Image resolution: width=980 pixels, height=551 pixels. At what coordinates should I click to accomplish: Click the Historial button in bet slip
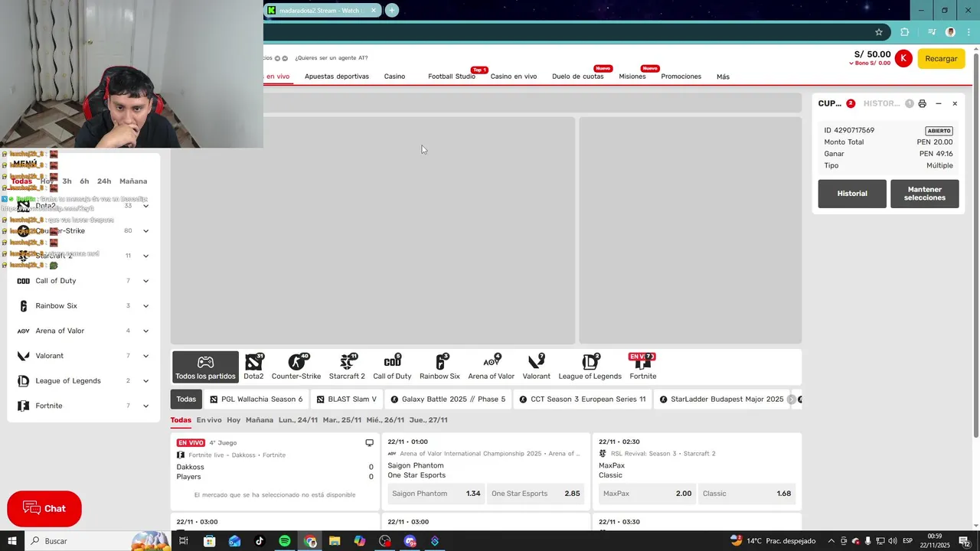click(x=852, y=194)
